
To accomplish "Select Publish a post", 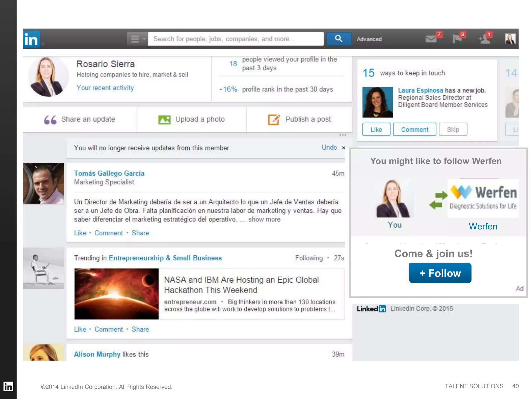I will (x=308, y=119).
